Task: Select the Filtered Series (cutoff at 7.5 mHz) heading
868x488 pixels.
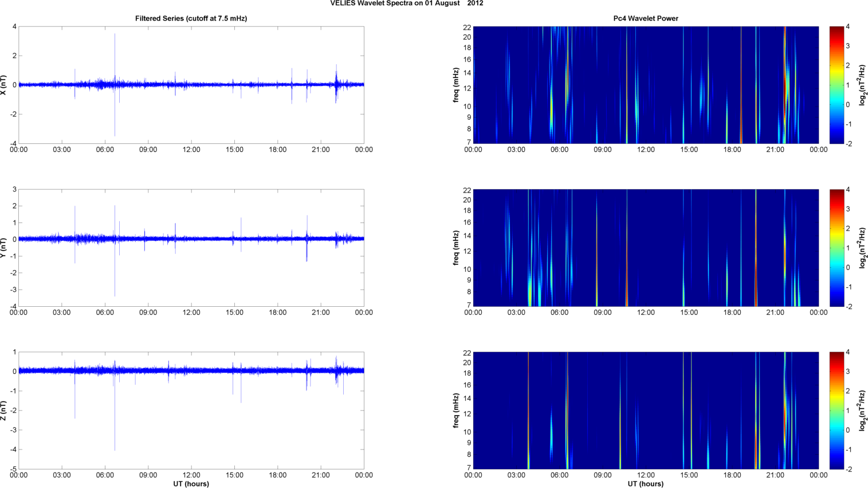Action: pyautogui.click(x=191, y=18)
